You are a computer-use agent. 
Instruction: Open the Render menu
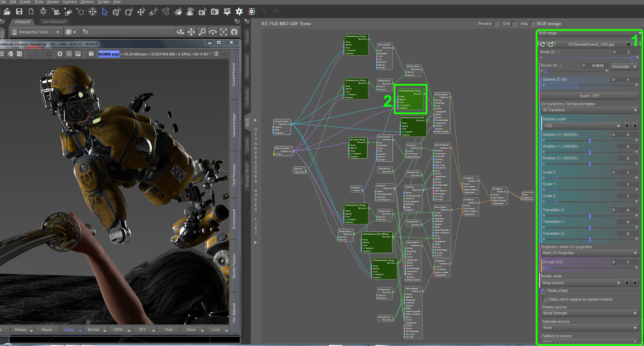pyautogui.click(x=53, y=2)
